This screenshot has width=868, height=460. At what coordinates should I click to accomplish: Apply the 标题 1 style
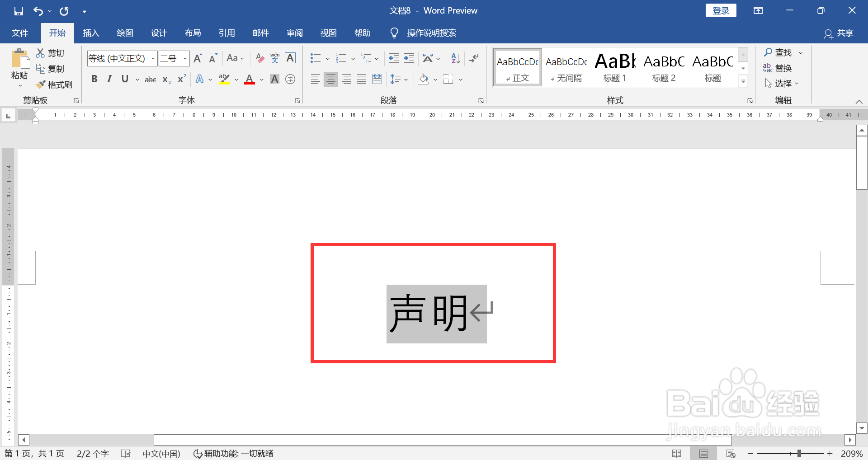click(x=615, y=68)
